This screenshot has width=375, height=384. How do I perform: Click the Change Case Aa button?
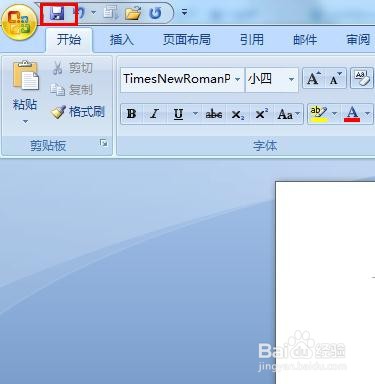[288, 114]
